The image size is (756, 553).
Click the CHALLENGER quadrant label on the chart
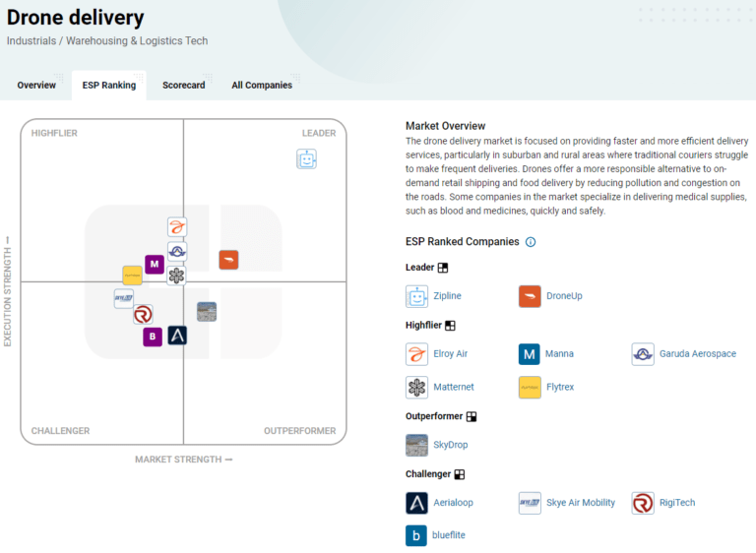click(x=60, y=431)
